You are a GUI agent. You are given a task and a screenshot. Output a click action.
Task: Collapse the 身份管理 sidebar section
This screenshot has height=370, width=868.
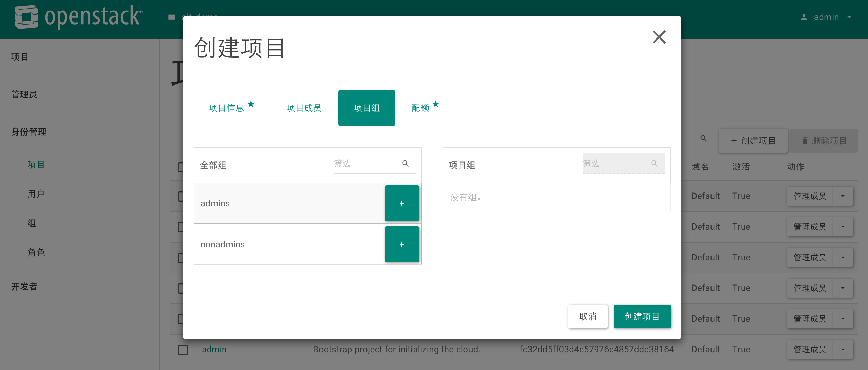pyautogui.click(x=29, y=132)
